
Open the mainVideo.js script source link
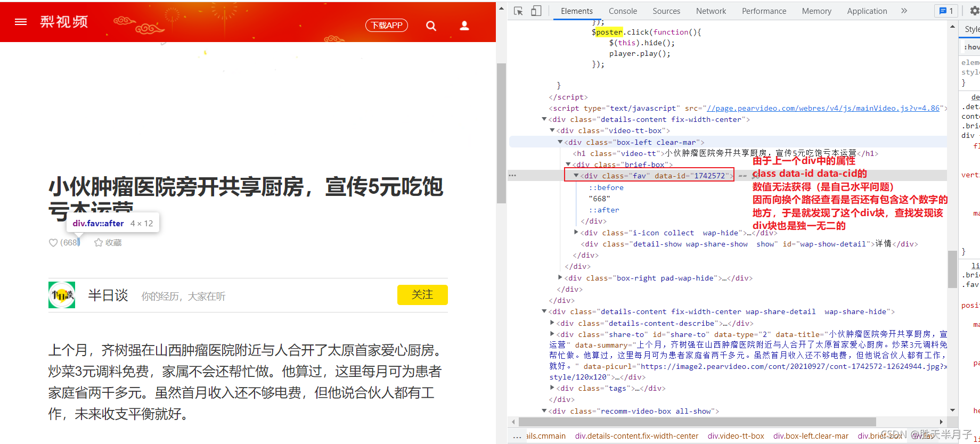pos(823,108)
